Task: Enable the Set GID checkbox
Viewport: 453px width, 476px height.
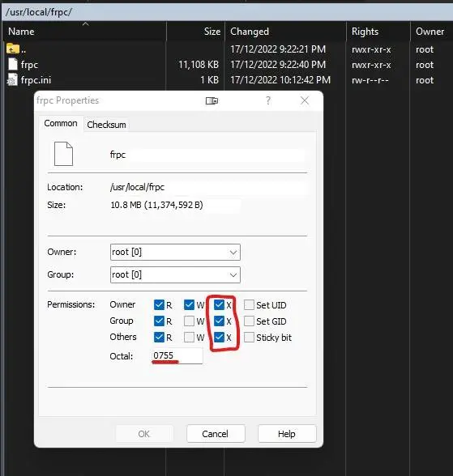Action: pos(249,321)
